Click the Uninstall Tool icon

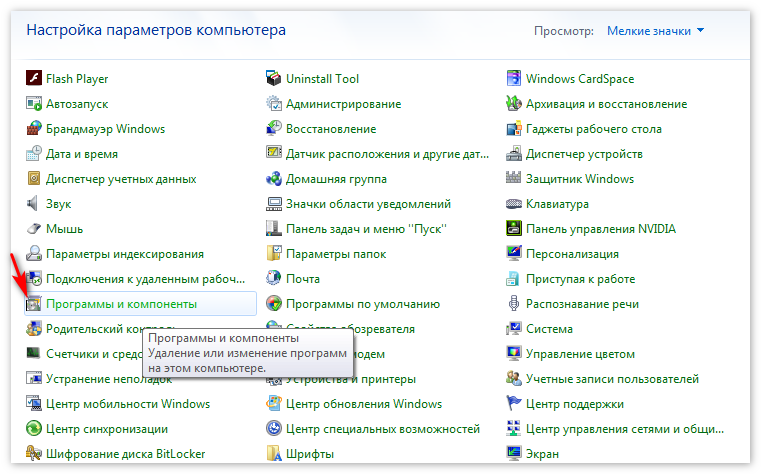click(274, 78)
